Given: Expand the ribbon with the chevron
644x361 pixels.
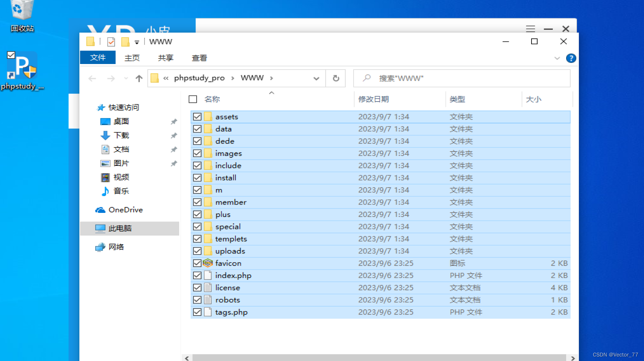Looking at the screenshot, I should point(557,58).
